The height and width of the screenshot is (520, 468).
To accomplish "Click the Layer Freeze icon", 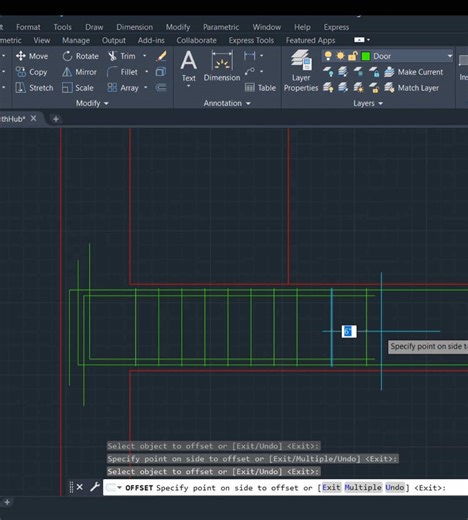I will point(358,72).
